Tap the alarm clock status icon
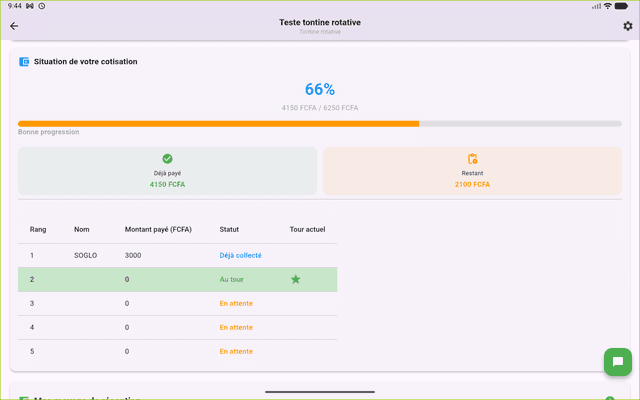This screenshot has height=400, width=640. pos(42,6)
